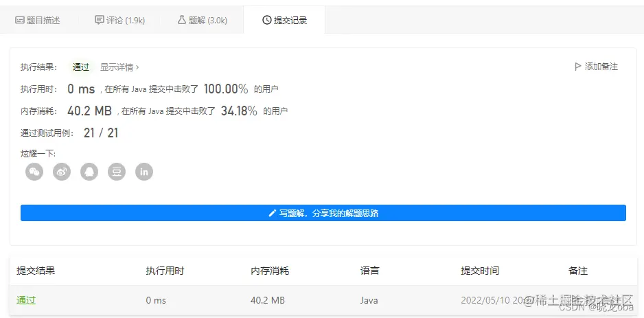The image size is (644, 318).
Task: Click the 提交结果 column header
Action: (36, 271)
